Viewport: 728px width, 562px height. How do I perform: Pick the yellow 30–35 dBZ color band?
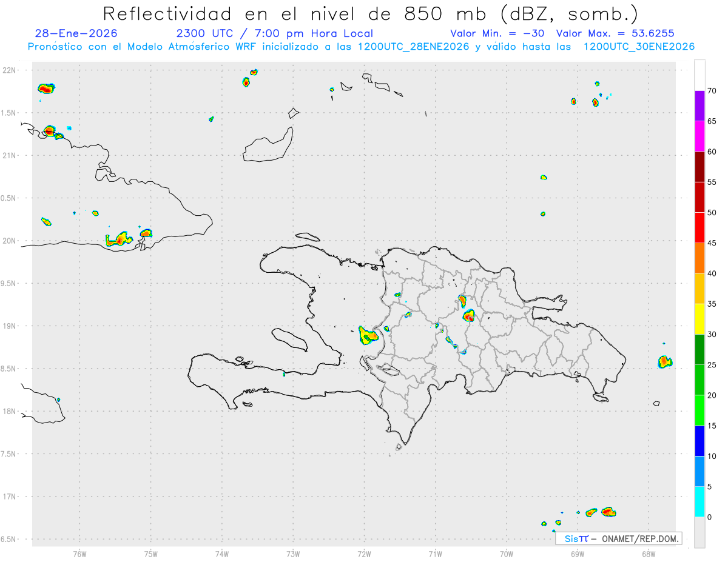(x=699, y=319)
